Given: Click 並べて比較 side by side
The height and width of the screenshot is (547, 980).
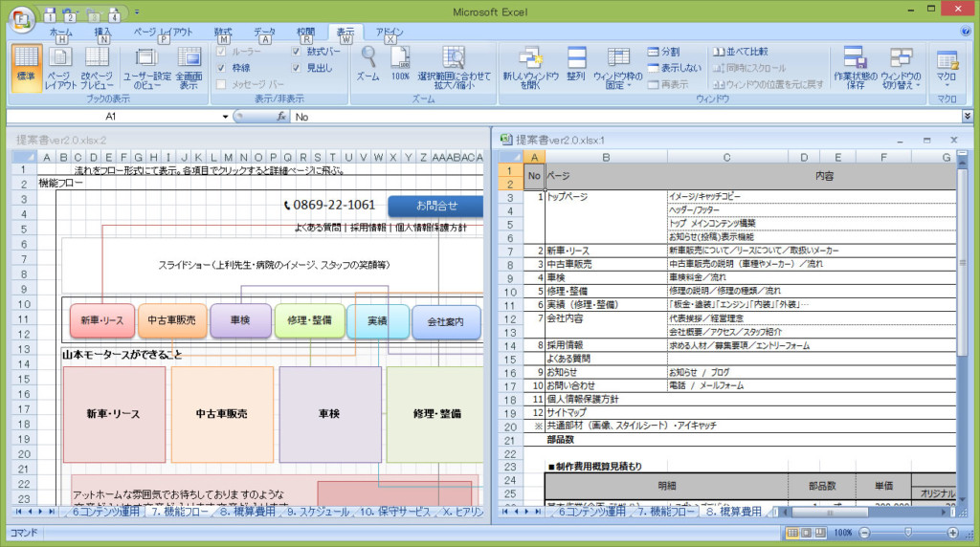Looking at the screenshot, I should tap(741, 52).
